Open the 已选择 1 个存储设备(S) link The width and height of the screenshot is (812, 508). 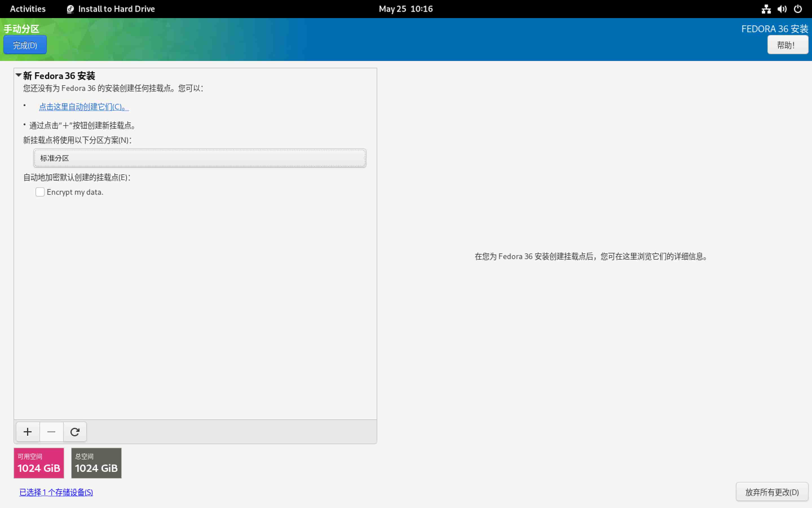56,492
